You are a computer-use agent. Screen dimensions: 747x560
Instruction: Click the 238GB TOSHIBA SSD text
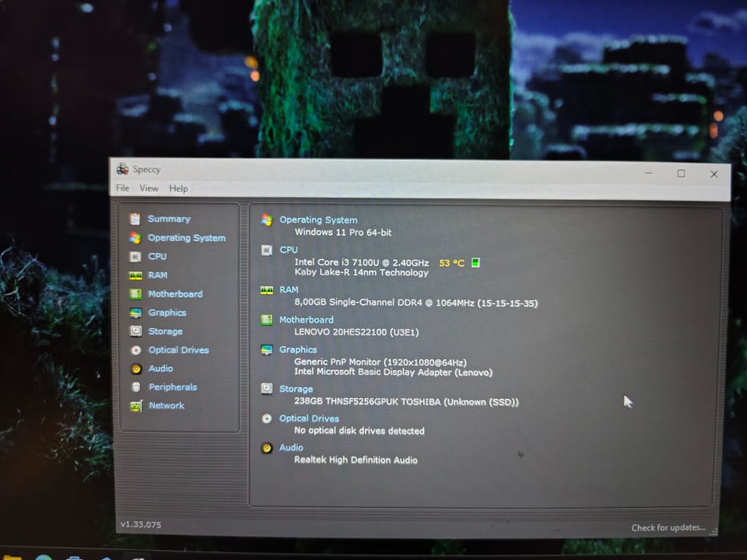pyautogui.click(x=406, y=401)
